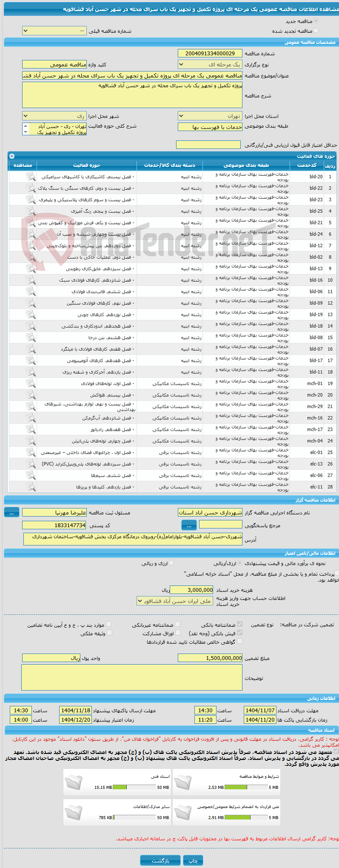The height and width of the screenshot is (868, 339).
Task: Open view icon for row bld-22
Action: coord(31,188)
